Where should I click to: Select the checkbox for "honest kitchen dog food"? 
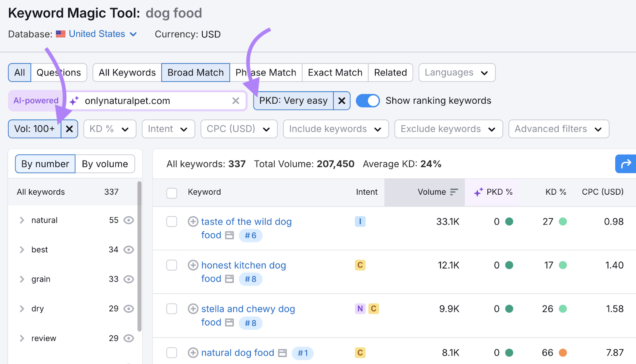[171, 265]
